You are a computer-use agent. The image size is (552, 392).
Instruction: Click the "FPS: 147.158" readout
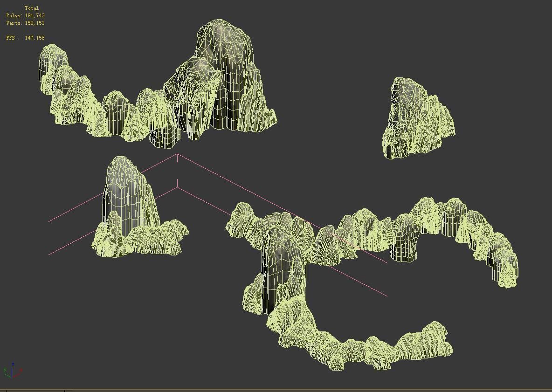coord(25,38)
